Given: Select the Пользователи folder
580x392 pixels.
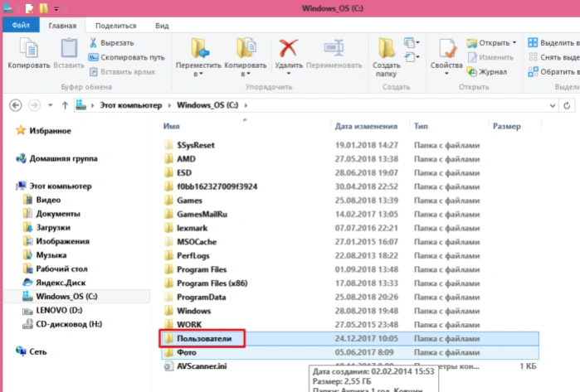Looking at the screenshot, I should (x=350, y=338).
